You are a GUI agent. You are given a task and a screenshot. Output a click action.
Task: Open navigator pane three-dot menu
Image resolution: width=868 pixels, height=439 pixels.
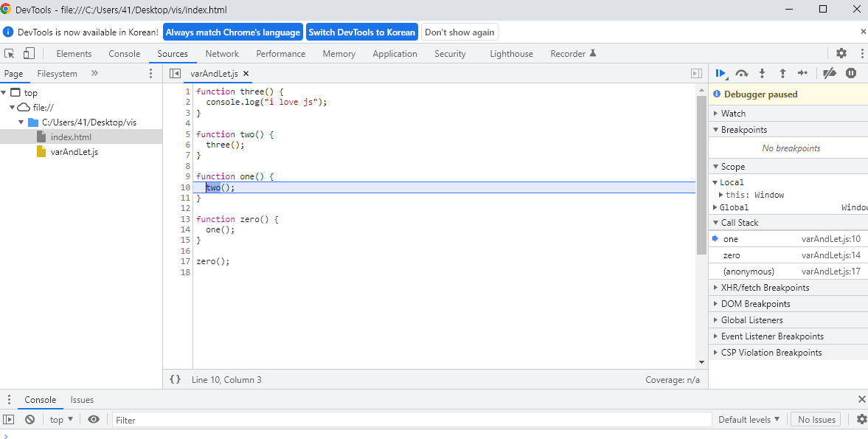151,74
